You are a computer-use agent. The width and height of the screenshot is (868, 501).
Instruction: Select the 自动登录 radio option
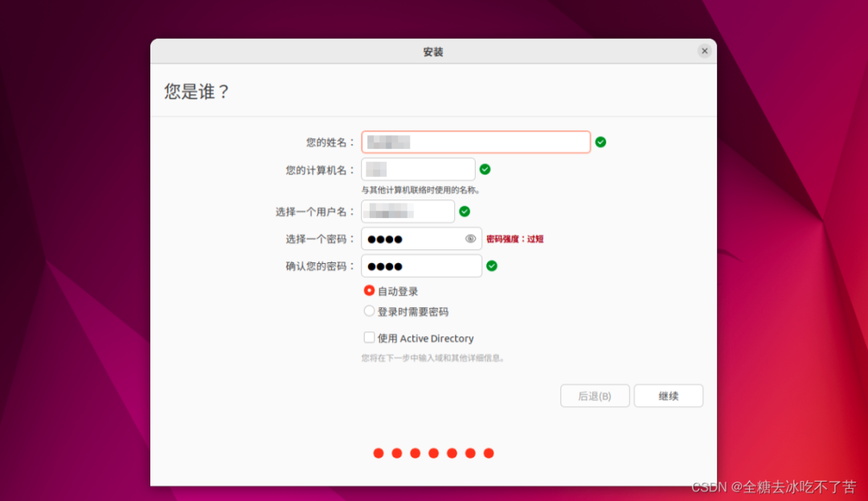[370, 291]
